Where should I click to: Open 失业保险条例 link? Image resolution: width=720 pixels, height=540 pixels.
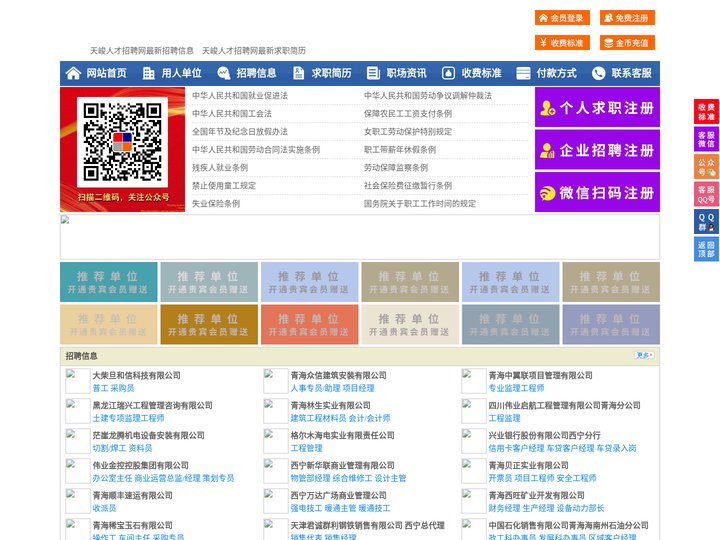(216, 203)
